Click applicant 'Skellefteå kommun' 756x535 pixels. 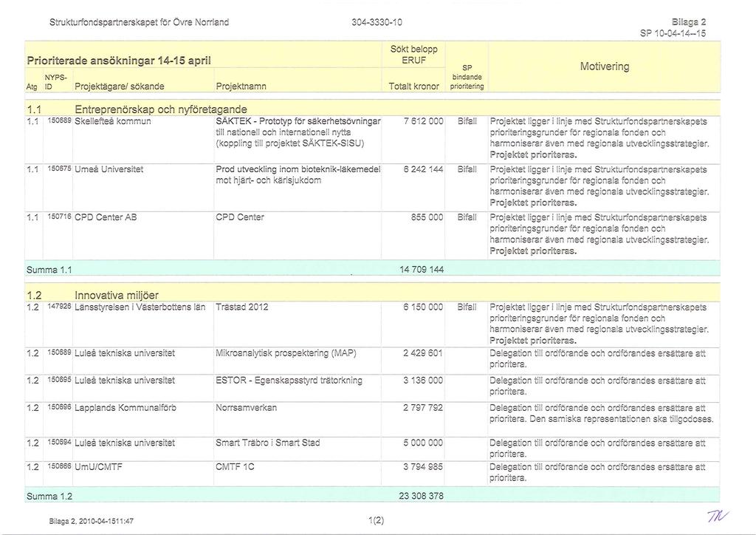112,122
